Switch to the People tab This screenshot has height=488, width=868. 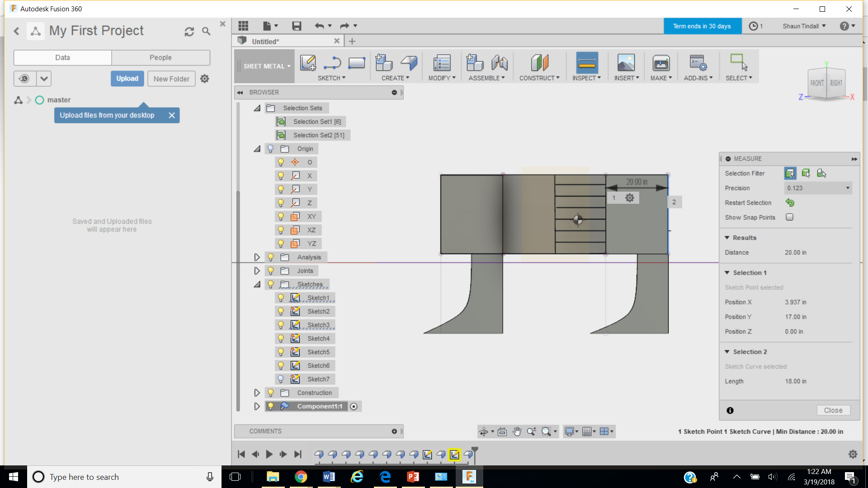tap(160, 57)
